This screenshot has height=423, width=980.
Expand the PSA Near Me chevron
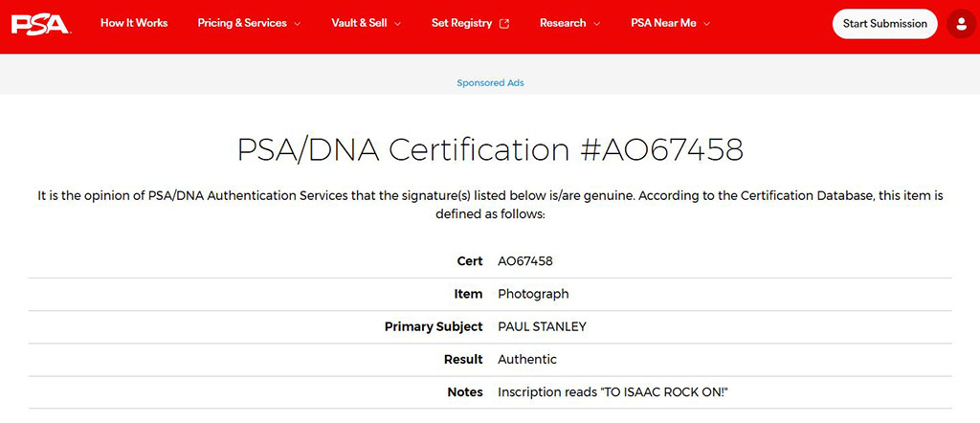point(707,24)
